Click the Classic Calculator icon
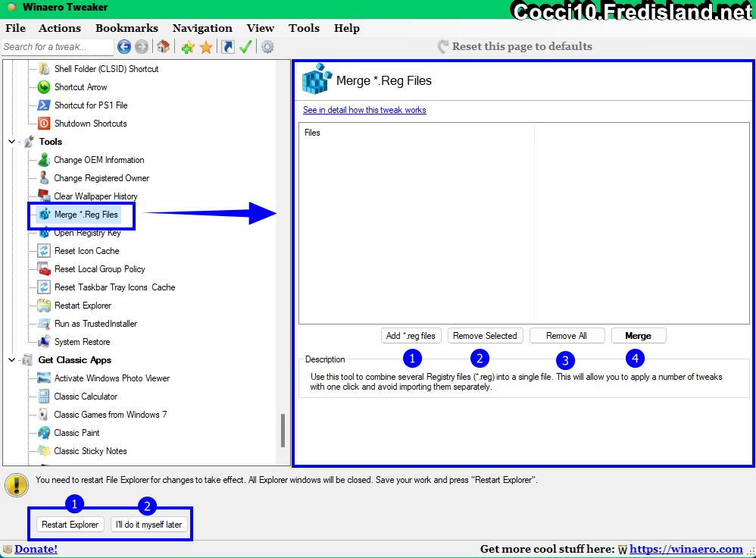This screenshot has width=756, height=558. (44, 397)
